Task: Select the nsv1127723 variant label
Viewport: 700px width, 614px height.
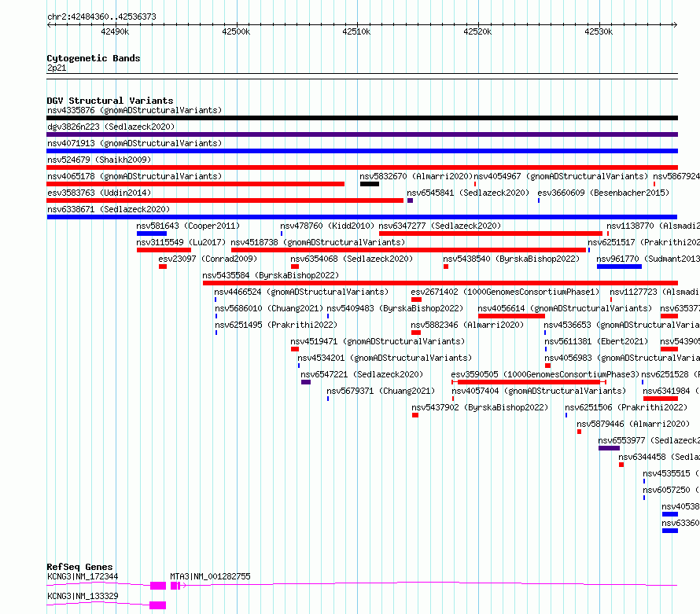Action: coord(655,292)
